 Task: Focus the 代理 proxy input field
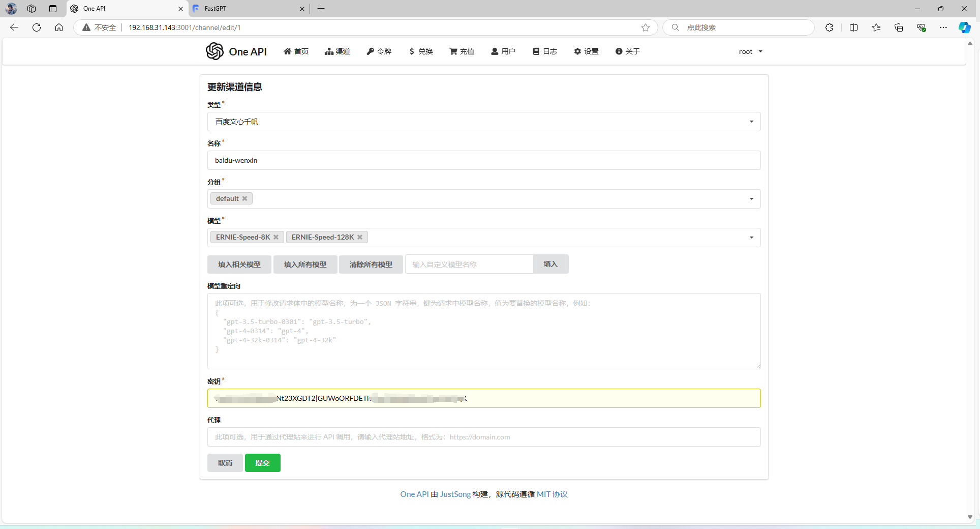pyautogui.click(x=484, y=437)
